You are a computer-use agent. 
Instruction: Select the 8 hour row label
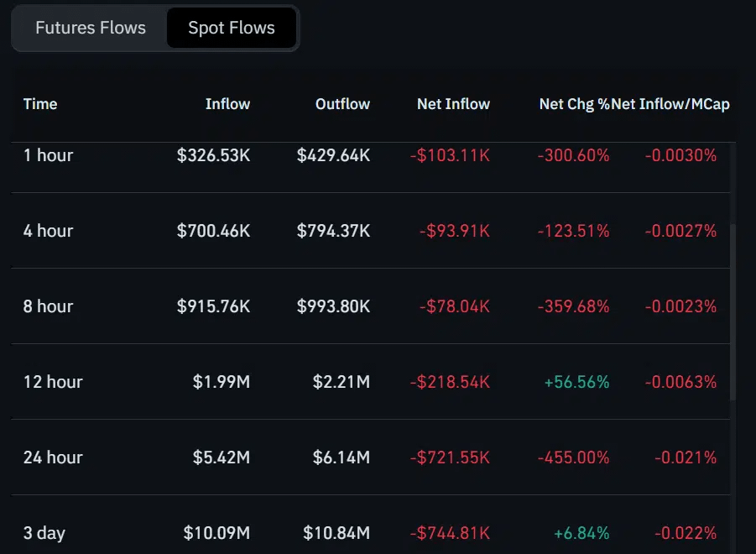48,306
